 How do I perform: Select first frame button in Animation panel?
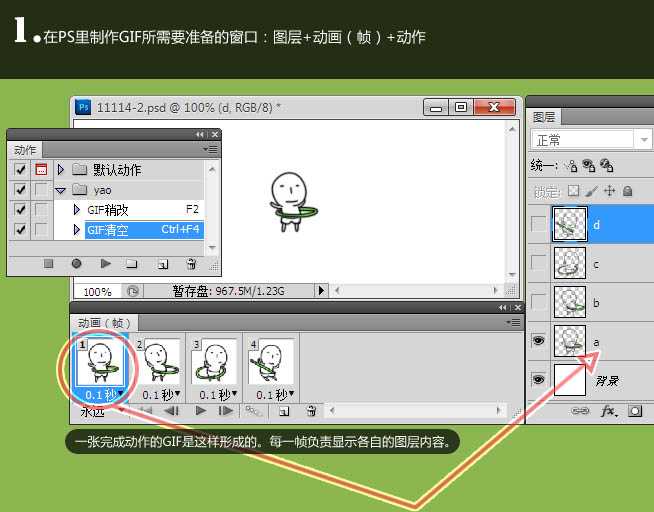[x=146, y=411]
